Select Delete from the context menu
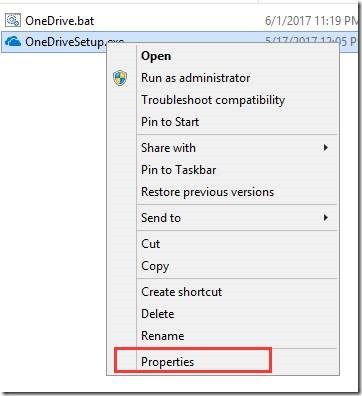Screen dimensions: 362x396 pos(158,314)
